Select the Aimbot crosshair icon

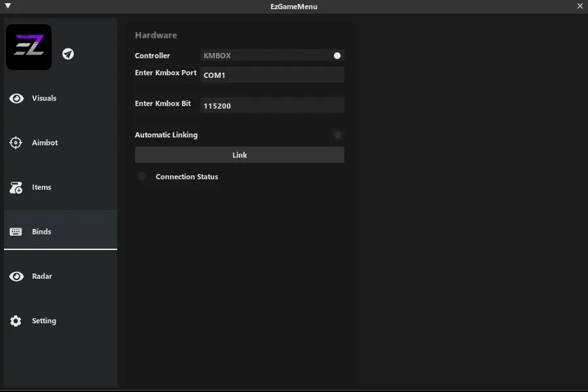16,143
